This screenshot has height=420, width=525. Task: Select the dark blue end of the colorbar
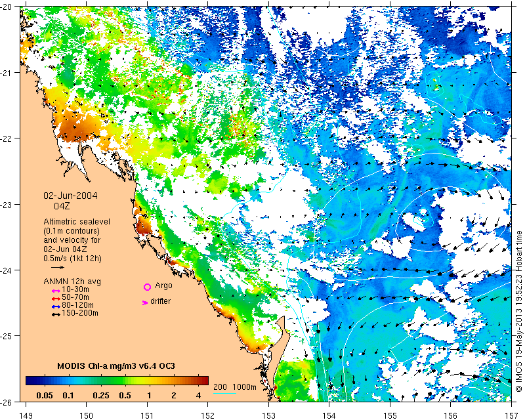point(30,381)
